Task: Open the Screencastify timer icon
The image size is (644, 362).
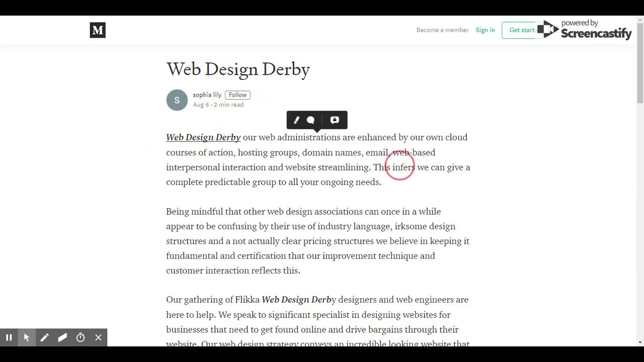Action: click(x=80, y=338)
